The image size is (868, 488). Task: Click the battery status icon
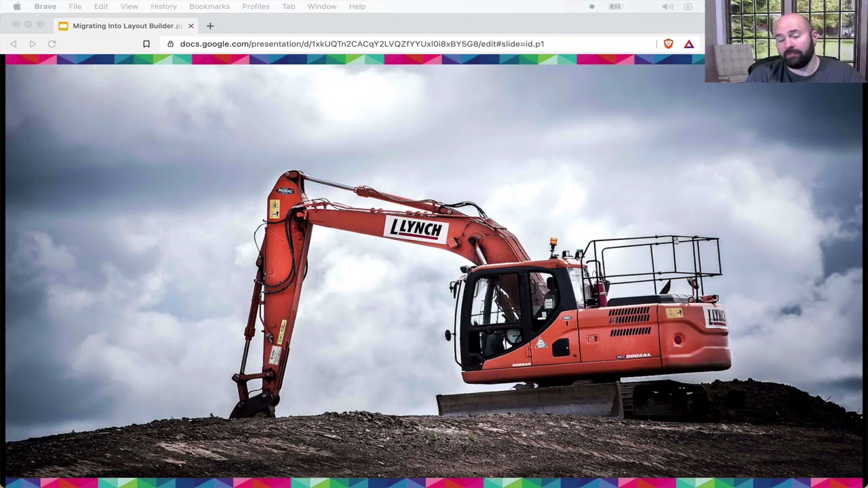(x=615, y=7)
